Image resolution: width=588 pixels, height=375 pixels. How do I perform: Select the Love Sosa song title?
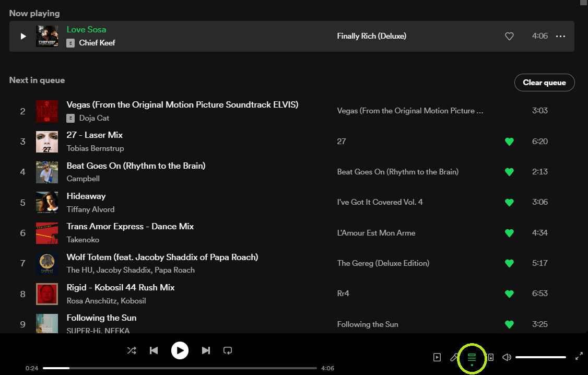86,30
